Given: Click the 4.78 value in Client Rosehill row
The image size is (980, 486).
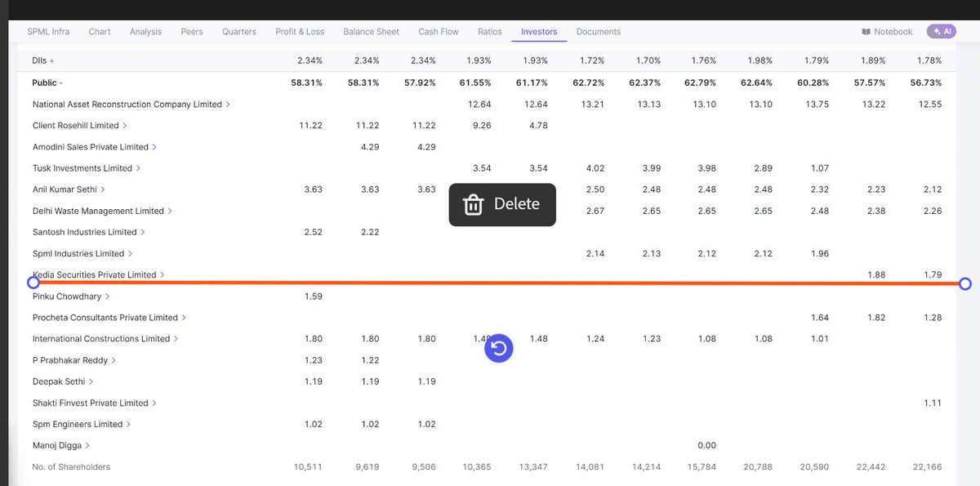Looking at the screenshot, I should click(x=538, y=126).
